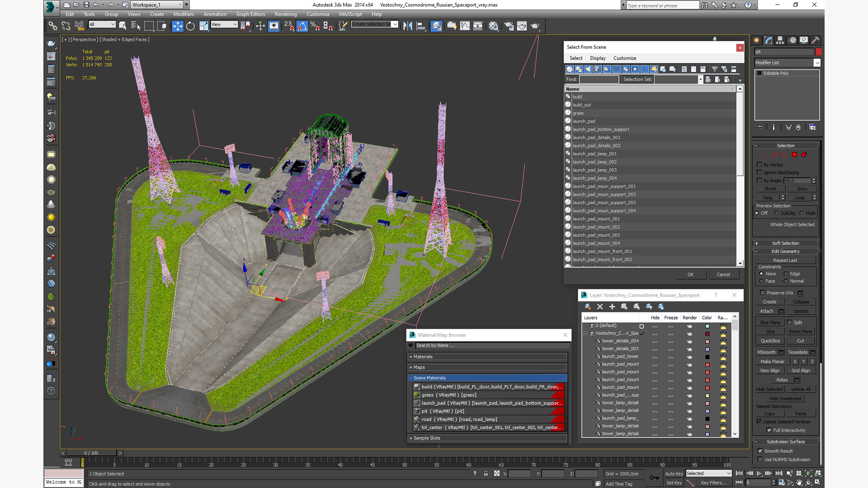Viewport: 868px width, 488px height.
Task: Uncheck Smooth Result checkbox
Action: (x=760, y=451)
